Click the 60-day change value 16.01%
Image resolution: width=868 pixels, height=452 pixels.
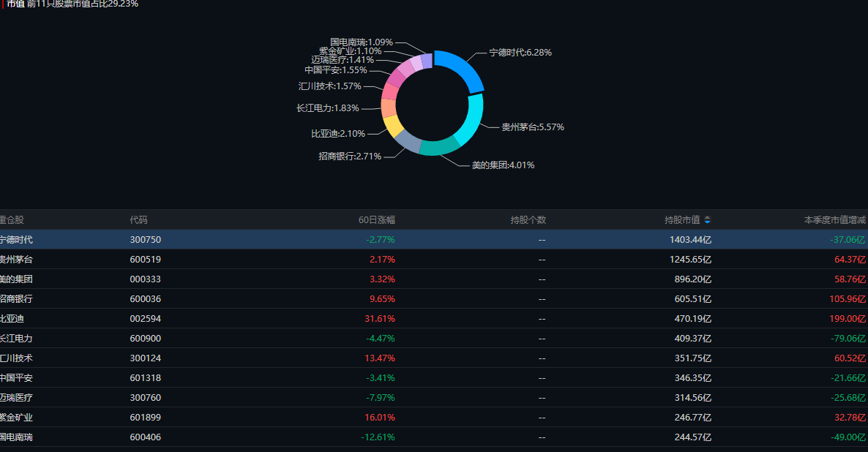click(x=380, y=418)
